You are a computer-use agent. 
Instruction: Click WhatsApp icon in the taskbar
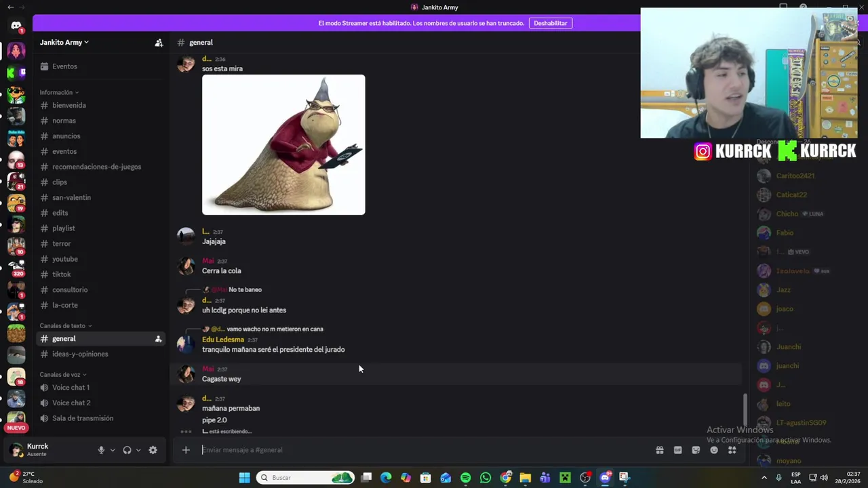[x=486, y=478]
